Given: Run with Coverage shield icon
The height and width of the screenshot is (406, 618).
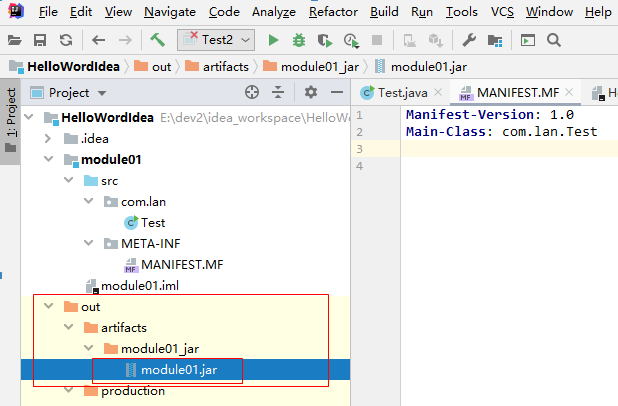Looking at the screenshot, I should (x=325, y=40).
